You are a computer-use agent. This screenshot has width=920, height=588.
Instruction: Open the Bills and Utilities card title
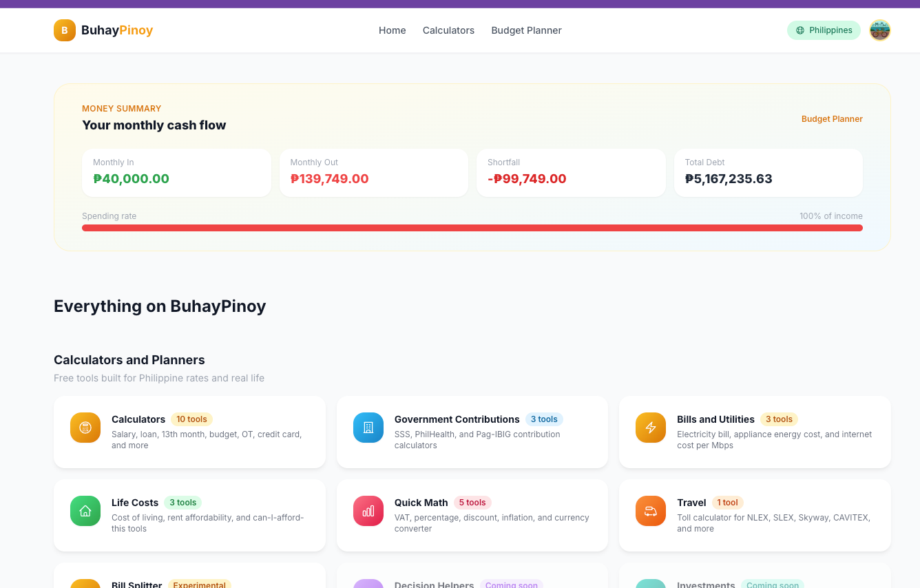[x=715, y=419]
